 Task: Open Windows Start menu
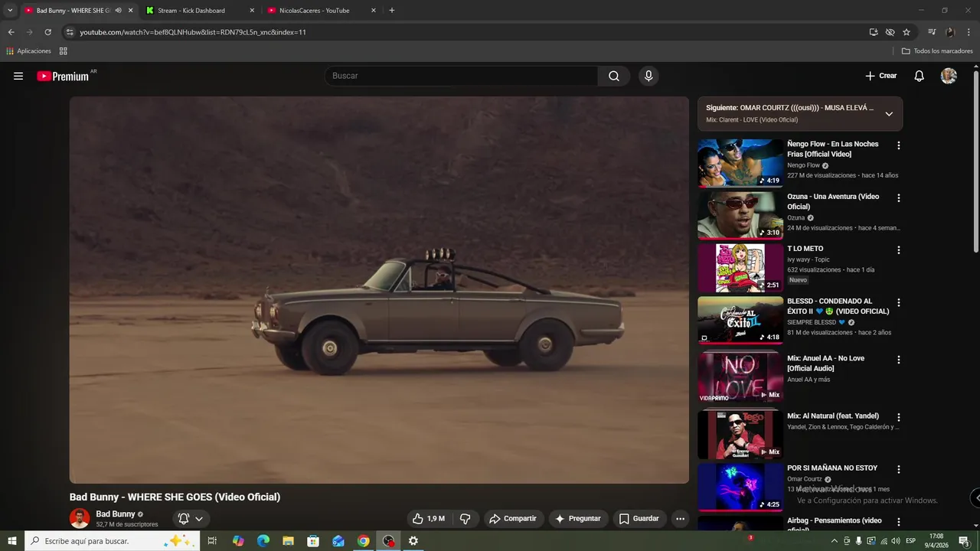(x=12, y=541)
